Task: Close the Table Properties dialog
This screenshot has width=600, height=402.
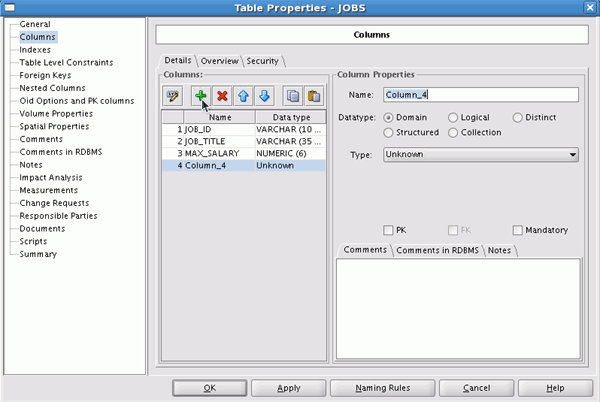Action: click(590, 7)
